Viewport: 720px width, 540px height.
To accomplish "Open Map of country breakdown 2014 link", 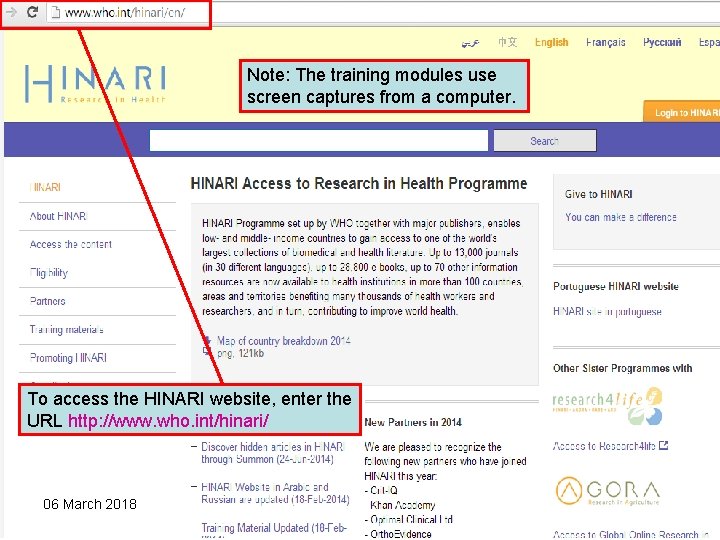I will click(284, 341).
